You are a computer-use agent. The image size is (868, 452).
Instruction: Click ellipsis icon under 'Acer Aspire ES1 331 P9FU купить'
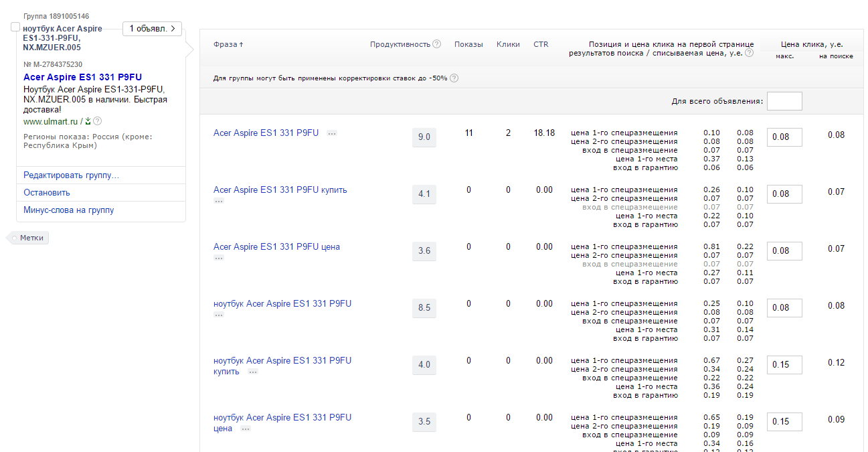218,201
